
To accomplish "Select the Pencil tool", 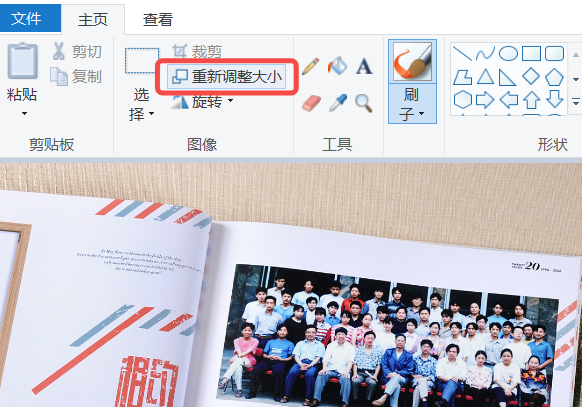I will coord(311,66).
